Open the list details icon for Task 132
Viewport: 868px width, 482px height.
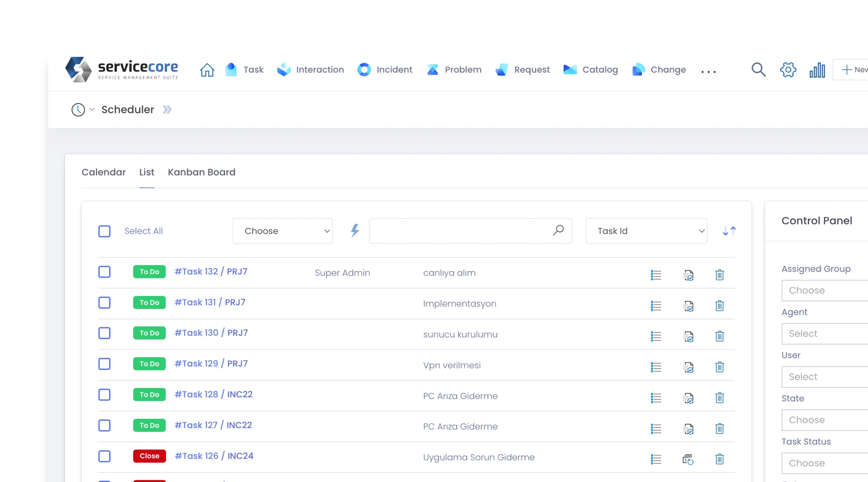pos(656,275)
